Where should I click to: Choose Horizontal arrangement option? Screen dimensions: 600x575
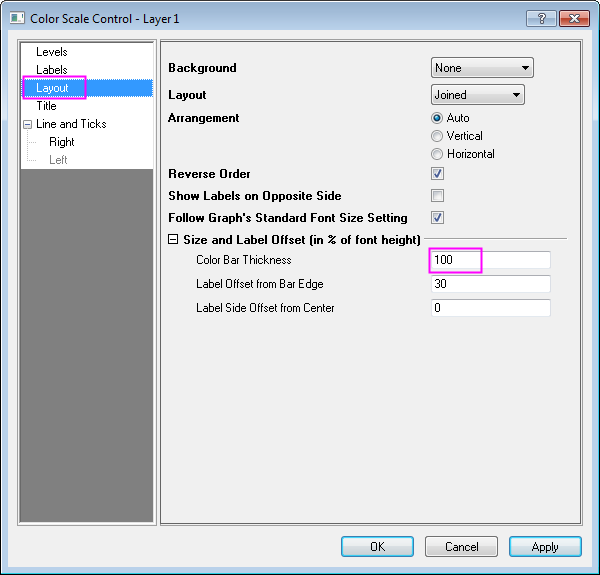tap(437, 154)
